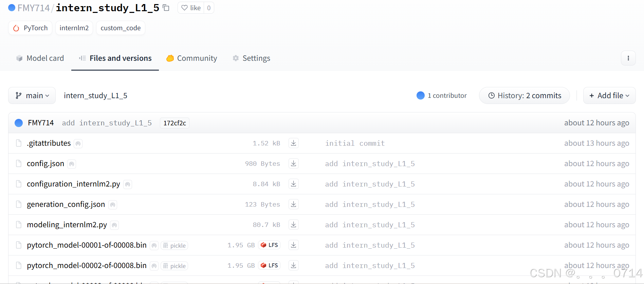Screen dimensions: 644x284
Task: Click the safe-scan badge next to generation_config.json
Action: 113,205
